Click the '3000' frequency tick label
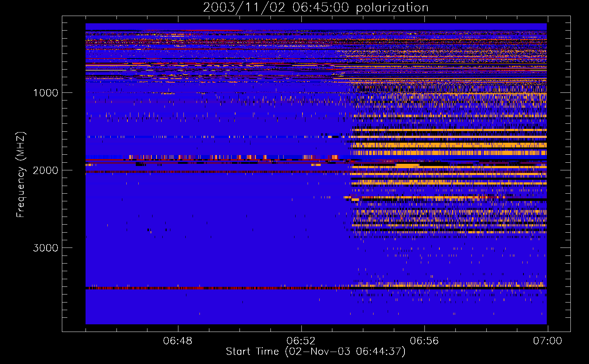Screen dimensions: 589x364 click(46, 248)
